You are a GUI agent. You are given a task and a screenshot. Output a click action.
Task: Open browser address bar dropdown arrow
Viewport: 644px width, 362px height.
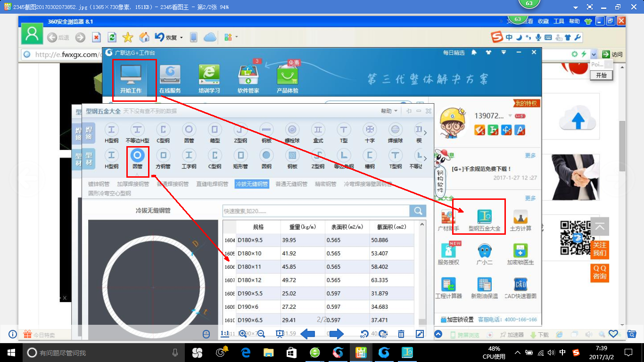pos(594,54)
